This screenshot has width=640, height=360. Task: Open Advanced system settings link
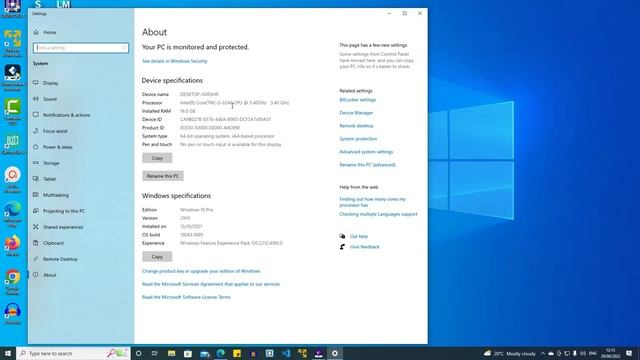point(366,152)
